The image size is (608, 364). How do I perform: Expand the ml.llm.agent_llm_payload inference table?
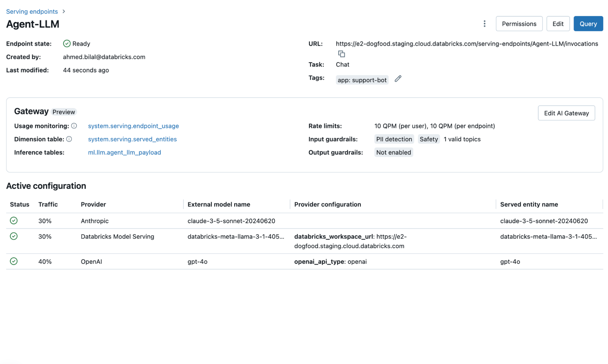[x=124, y=152]
